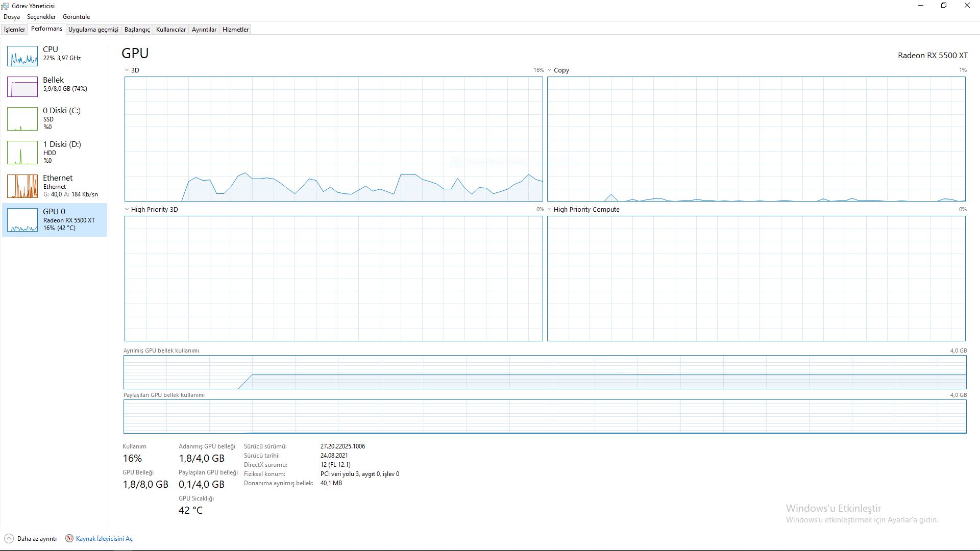Open the Seçenekler menu
The width and height of the screenshot is (980, 551).
coord(41,17)
